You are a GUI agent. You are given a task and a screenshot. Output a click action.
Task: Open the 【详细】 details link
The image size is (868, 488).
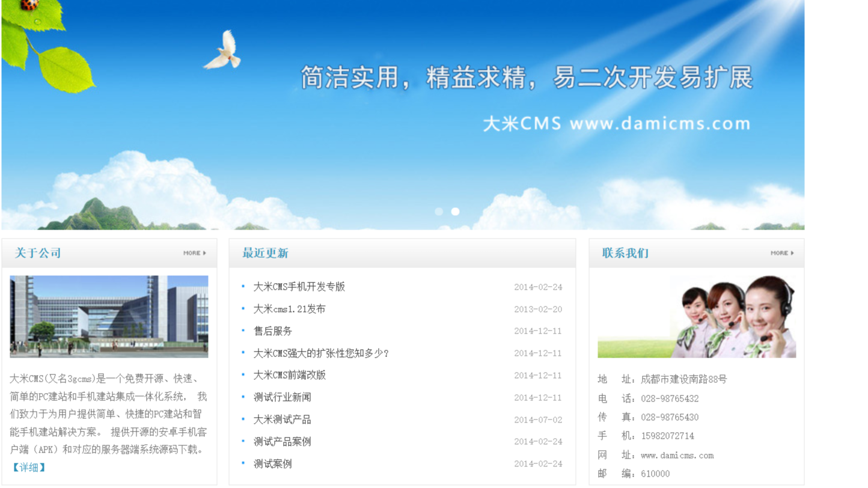pyautogui.click(x=28, y=467)
